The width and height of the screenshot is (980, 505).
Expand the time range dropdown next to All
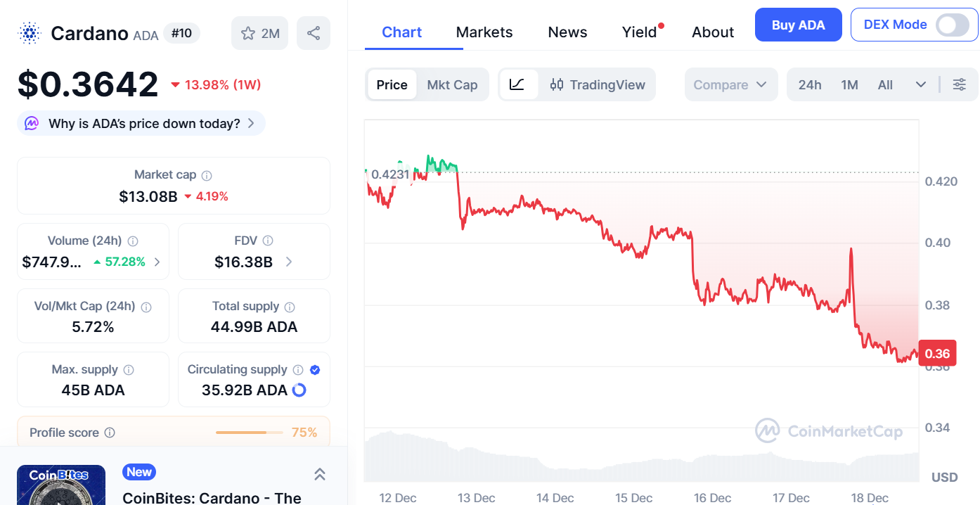coord(921,84)
